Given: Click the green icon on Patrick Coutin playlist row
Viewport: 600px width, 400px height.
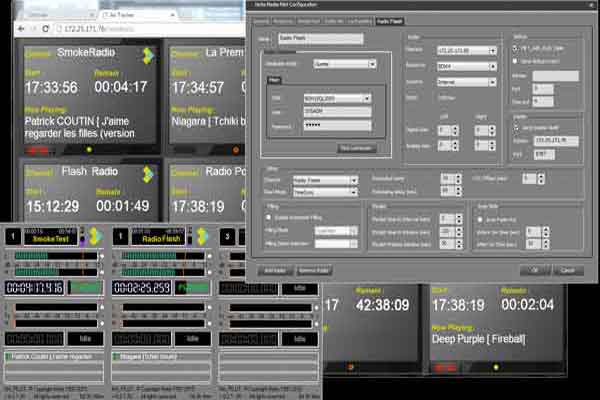Looking at the screenshot, I should coord(8,356).
